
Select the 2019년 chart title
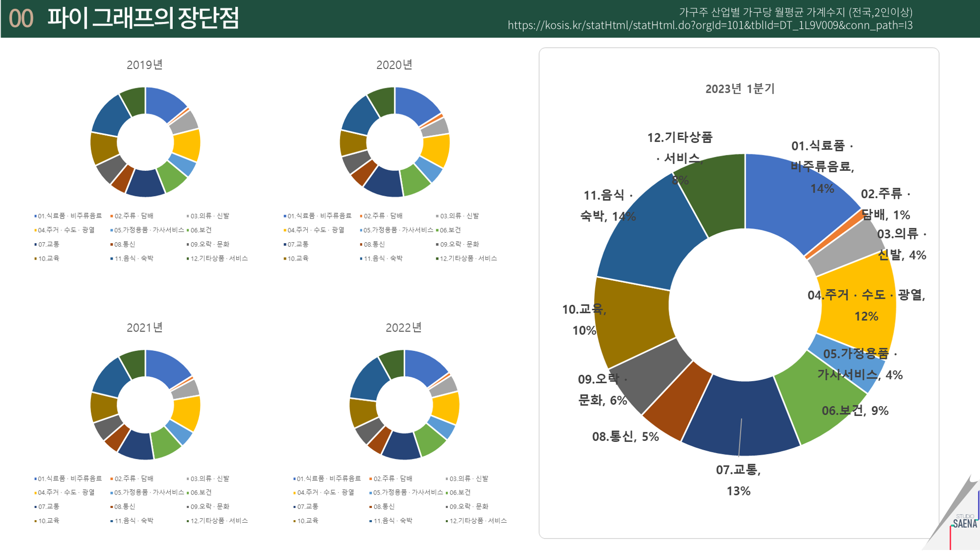point(144,65)
